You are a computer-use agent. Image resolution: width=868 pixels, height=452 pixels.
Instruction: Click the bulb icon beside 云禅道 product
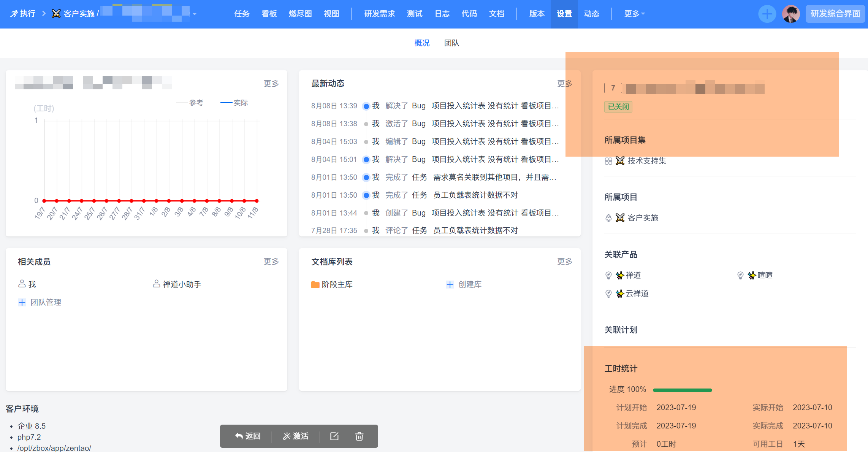click(608, 293)
